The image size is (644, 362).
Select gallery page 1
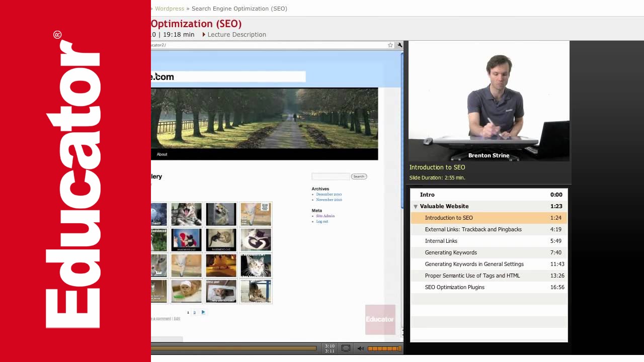click(188, 312)
